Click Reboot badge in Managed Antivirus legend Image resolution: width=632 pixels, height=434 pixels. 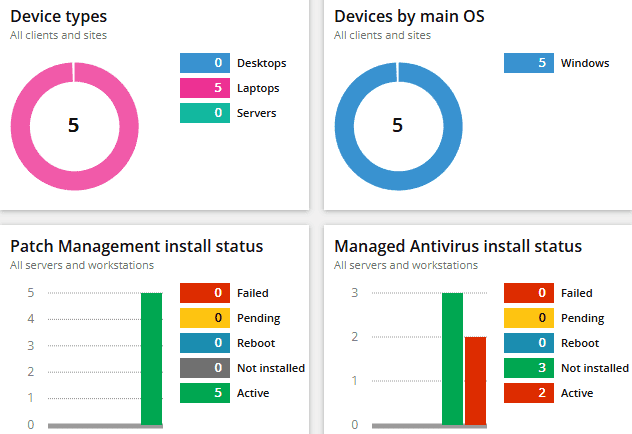pos(529,343)
